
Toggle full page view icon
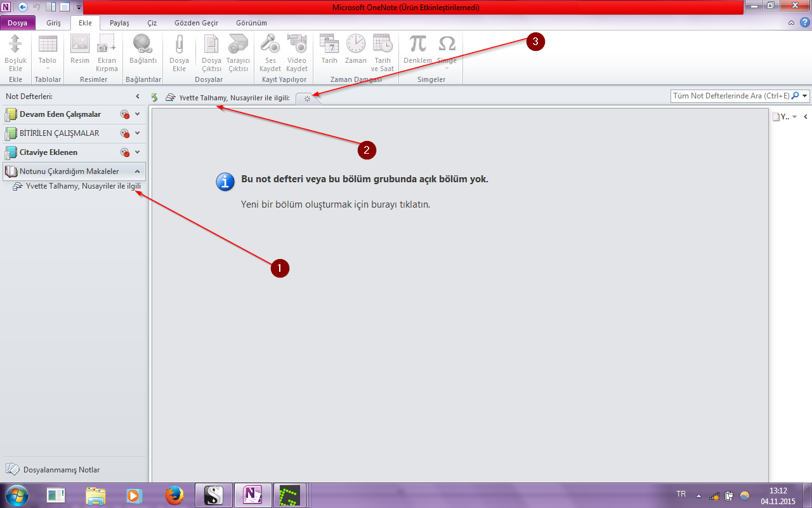point(64,7)
